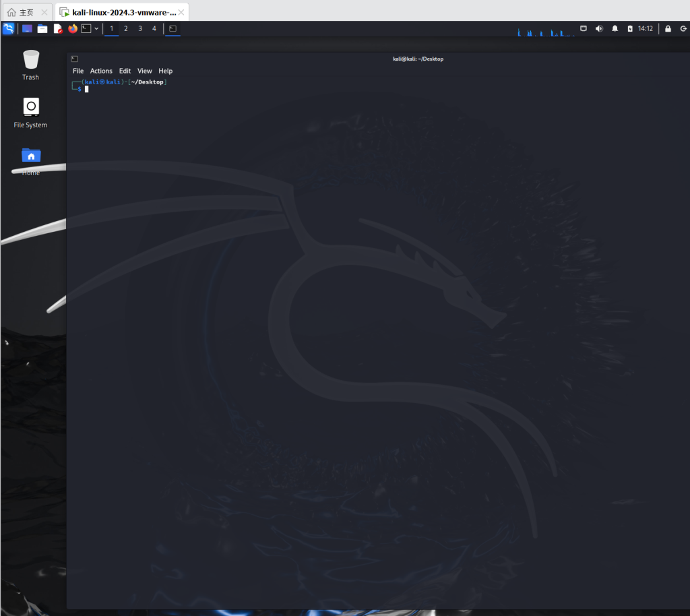Launch the file manager from the panel
The height and width of the screenshot is (616, 690).
coord(42,28)
